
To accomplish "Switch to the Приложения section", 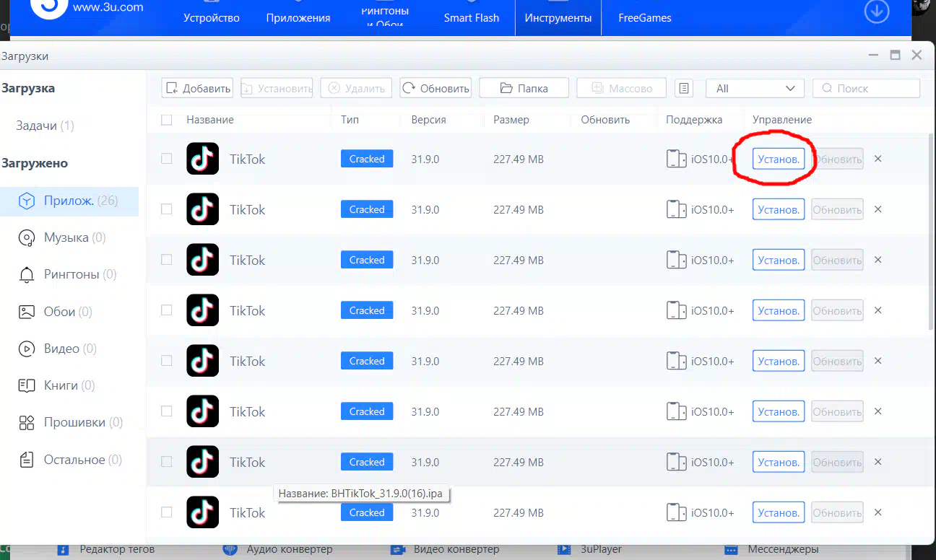I will click(x=298, y=18).
